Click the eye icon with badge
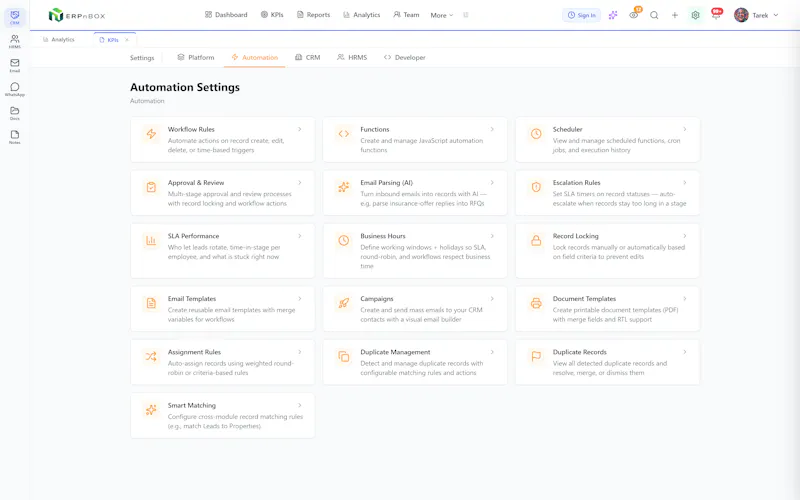Image resolution: width=800 pixels, height=500 pixels. coord(634,15)
